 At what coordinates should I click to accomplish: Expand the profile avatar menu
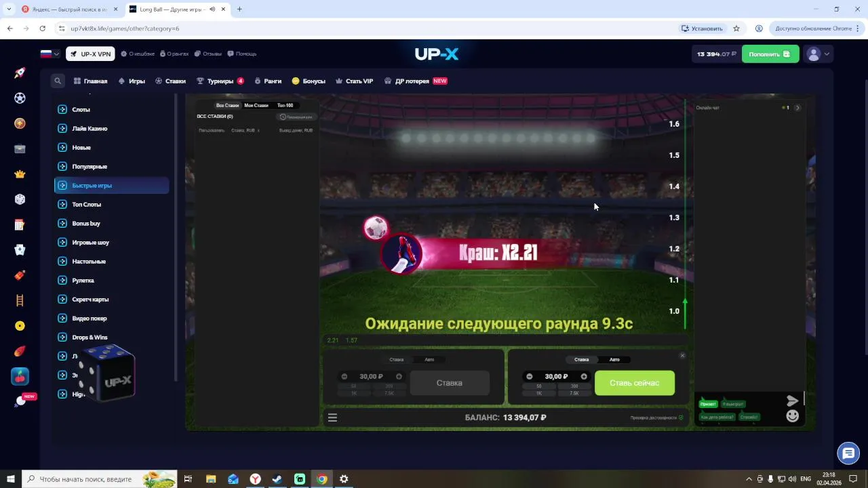point(817,54)
